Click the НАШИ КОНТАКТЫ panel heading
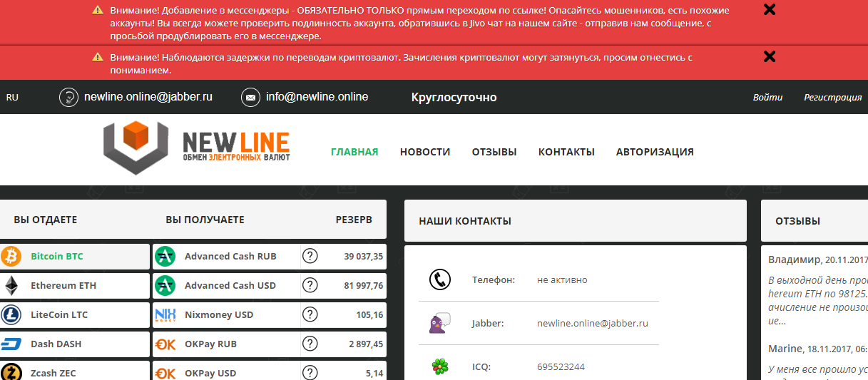 pyautogui.click(x=465, y=221)
